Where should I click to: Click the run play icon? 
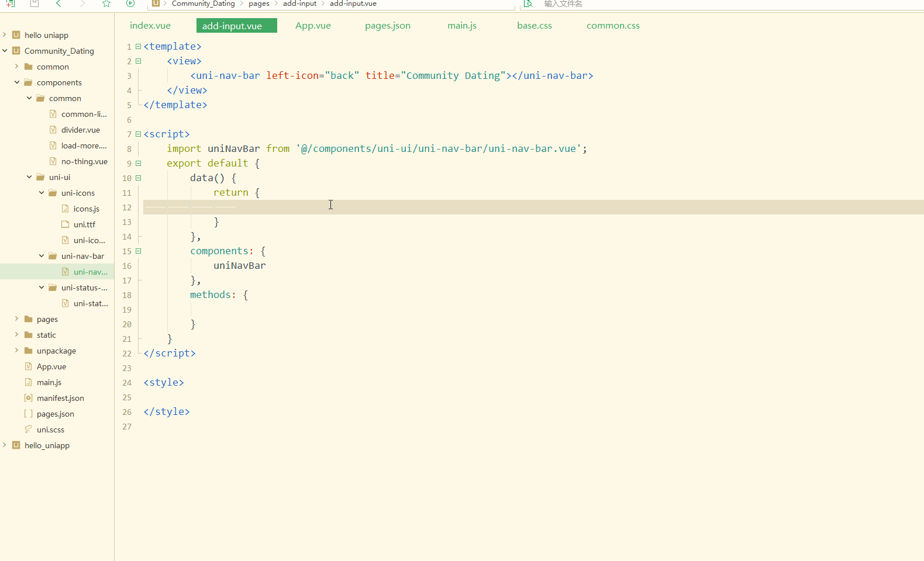click(130, 4)
